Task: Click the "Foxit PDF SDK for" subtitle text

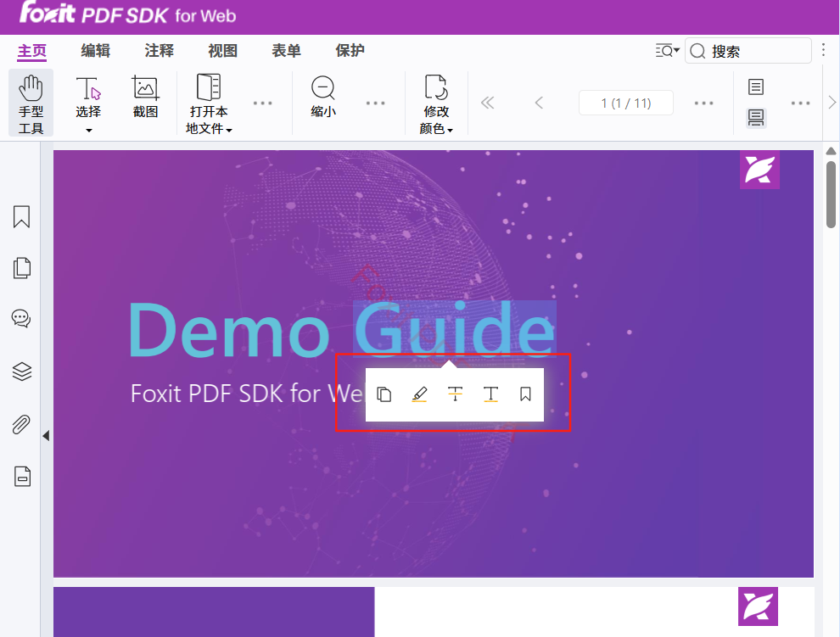Action: (226, 394)
